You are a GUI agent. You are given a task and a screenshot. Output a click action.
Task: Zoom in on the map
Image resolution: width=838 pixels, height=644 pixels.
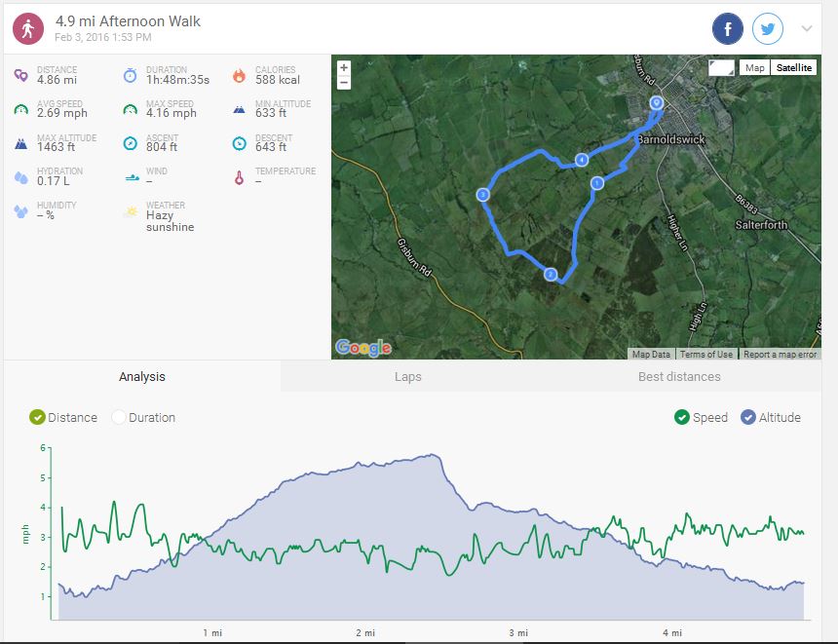pos(344,68)
